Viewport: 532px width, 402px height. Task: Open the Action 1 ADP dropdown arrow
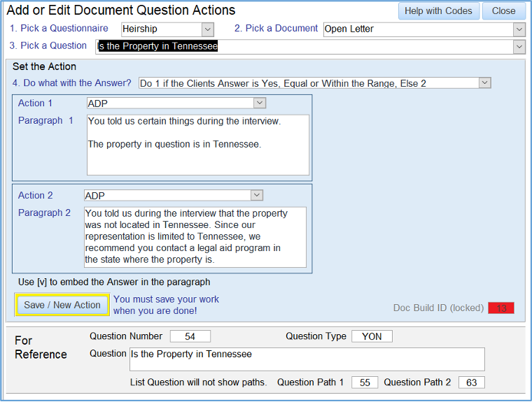[x=260, y=103]
